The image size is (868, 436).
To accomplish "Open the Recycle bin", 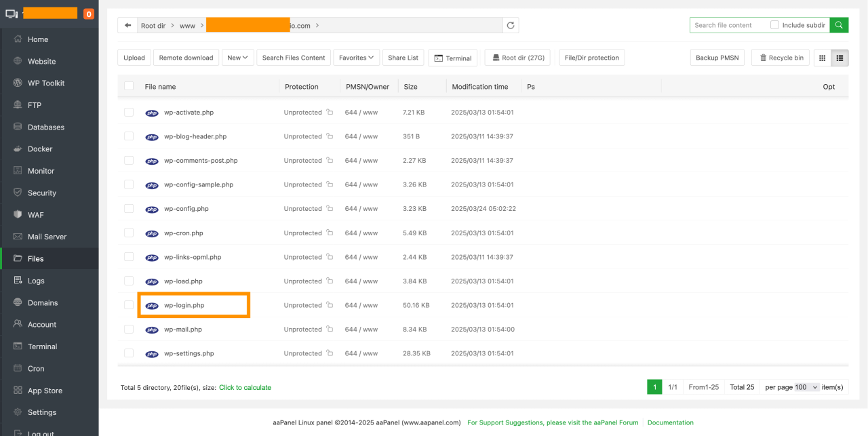I will point(781,58).
